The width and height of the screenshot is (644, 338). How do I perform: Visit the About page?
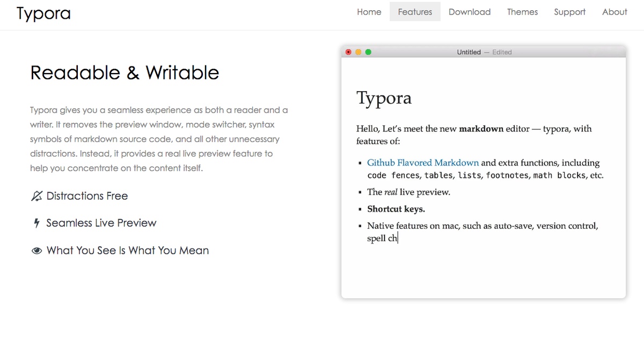(614, 12)
